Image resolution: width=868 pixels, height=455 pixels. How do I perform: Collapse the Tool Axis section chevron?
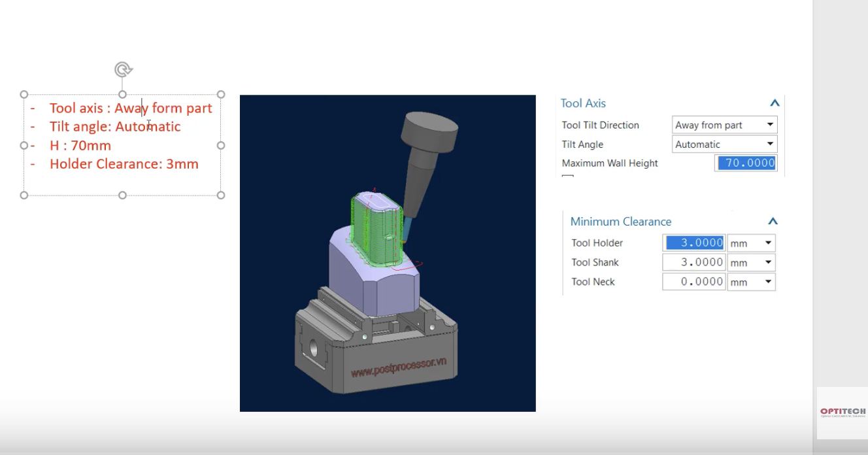click(x=775, y=103)
